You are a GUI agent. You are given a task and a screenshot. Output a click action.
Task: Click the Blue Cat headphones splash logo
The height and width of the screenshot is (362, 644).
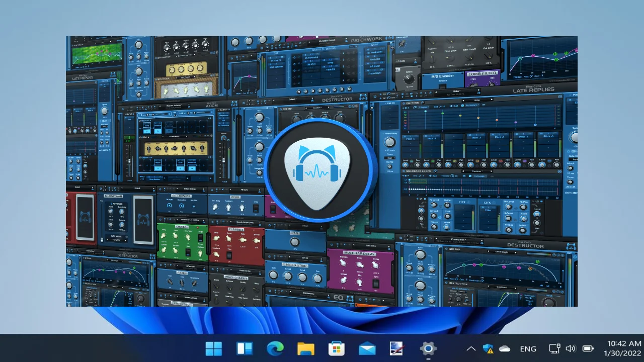[320, 170]
